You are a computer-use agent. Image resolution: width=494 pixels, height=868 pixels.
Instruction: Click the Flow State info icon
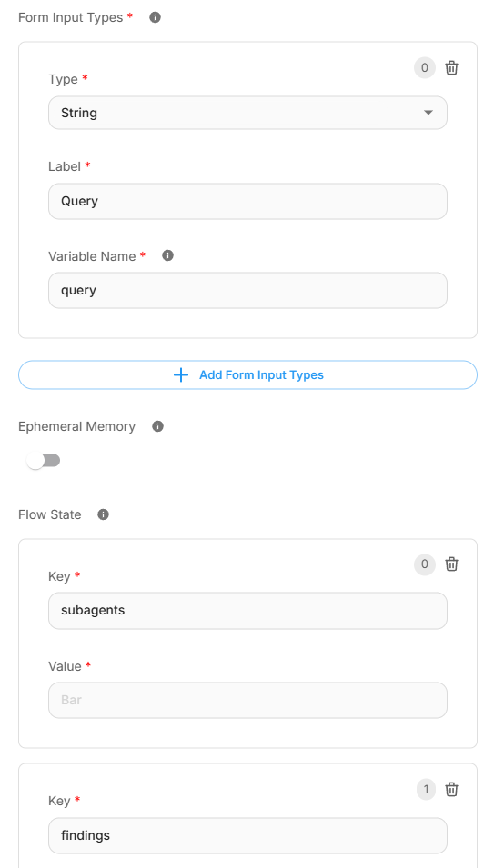[x=103, y=514]
